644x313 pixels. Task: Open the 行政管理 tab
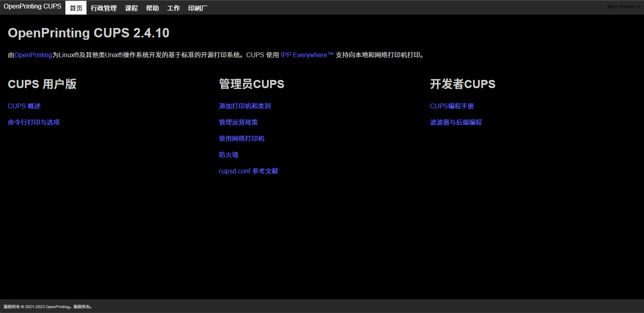(x=104, y=8)
